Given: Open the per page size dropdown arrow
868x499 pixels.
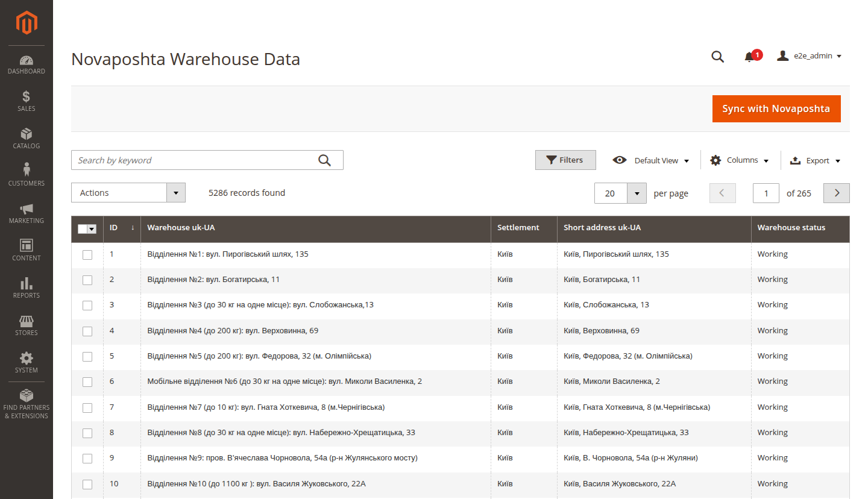Looking at the screenshot, I should pyautogui.click(x=637, y=193).
